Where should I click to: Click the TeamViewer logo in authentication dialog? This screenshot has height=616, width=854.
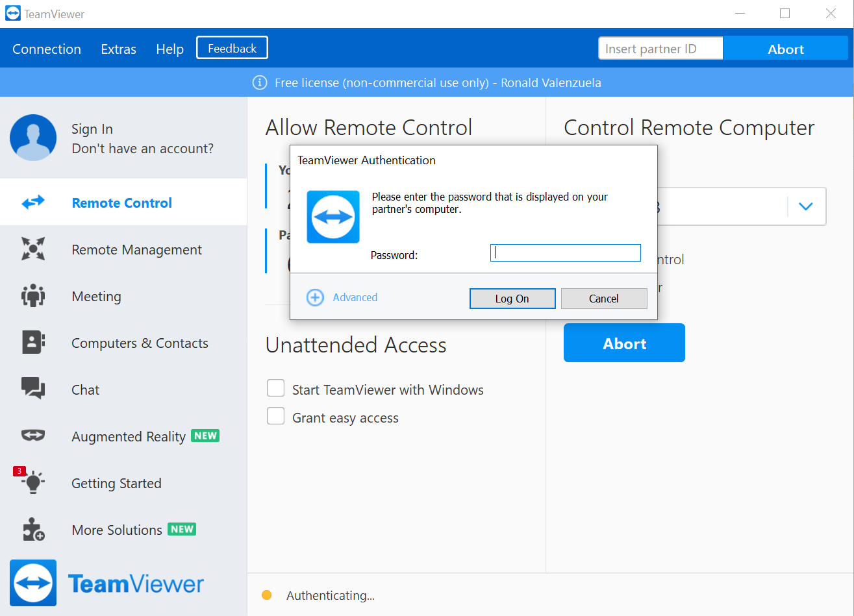point(333,217)
